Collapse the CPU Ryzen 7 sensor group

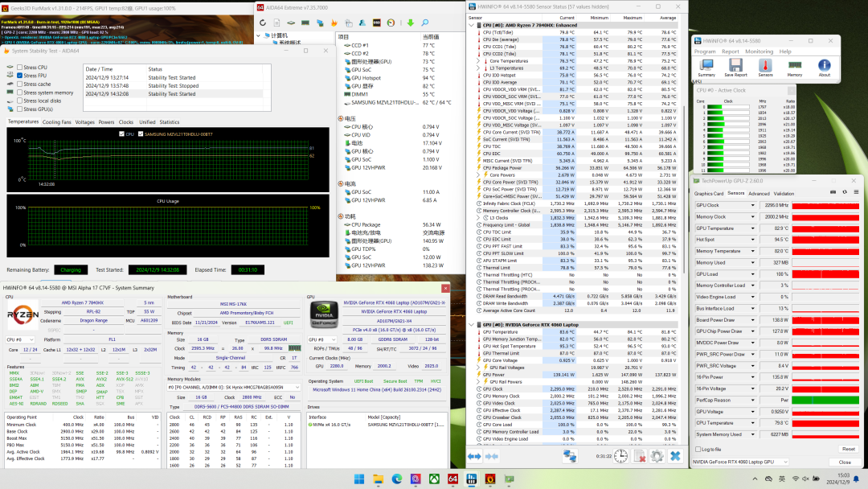[473, 25]
